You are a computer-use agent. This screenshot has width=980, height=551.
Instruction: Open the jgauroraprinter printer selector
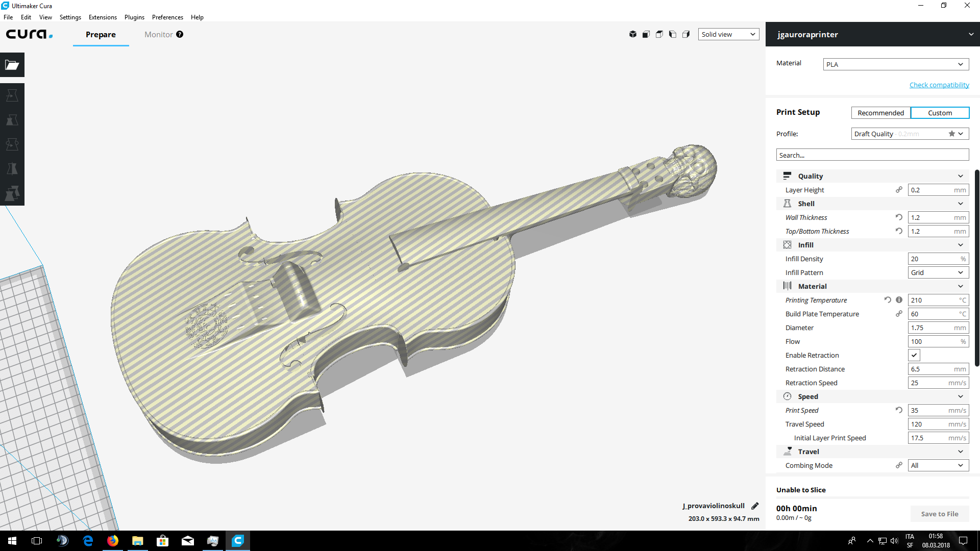click(x=873, y=34)
